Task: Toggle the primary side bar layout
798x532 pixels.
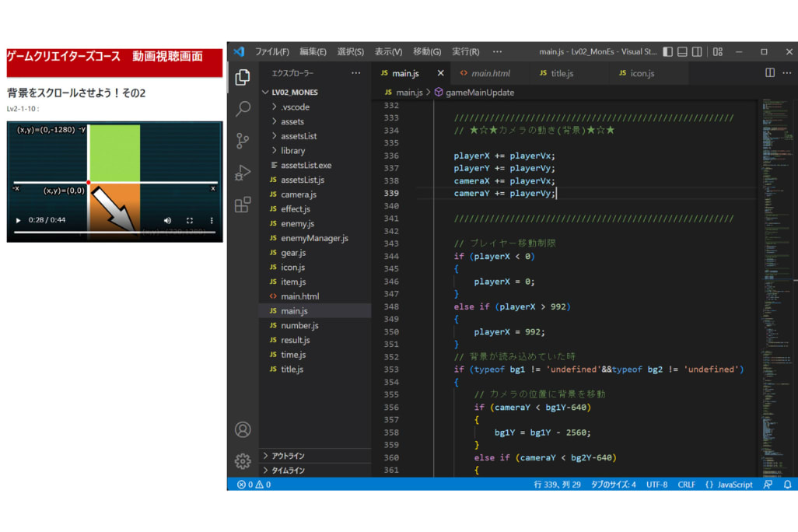Action: pyautogui.click(x=668, y=52)
